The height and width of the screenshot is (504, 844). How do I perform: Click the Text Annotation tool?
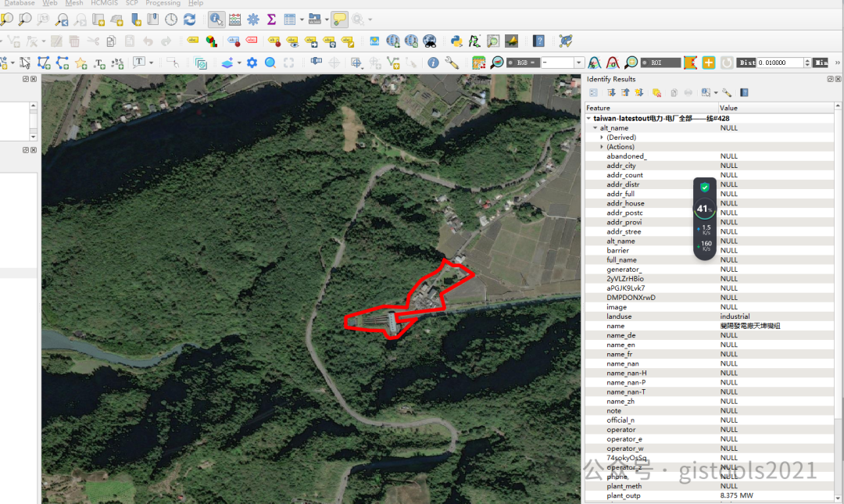(139, 63)
